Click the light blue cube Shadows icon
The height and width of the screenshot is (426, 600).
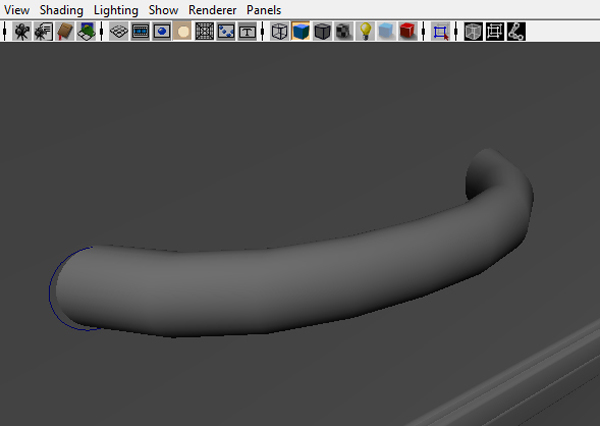point(386,31)
